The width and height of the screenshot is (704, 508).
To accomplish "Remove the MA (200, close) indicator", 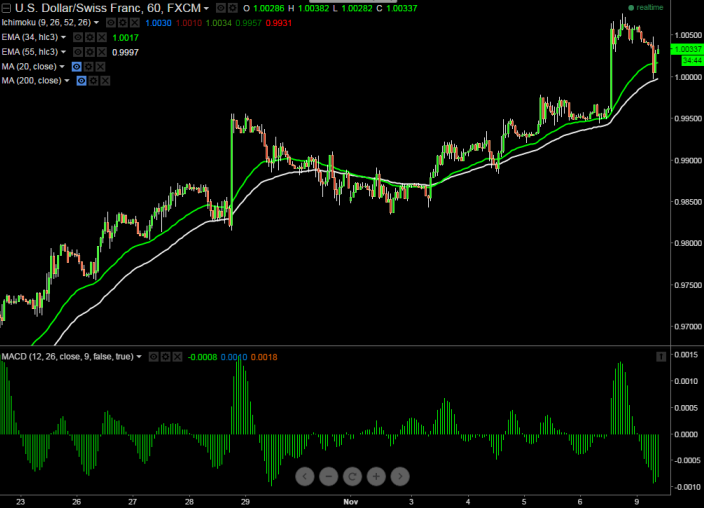I will click(x=105, y=81).
